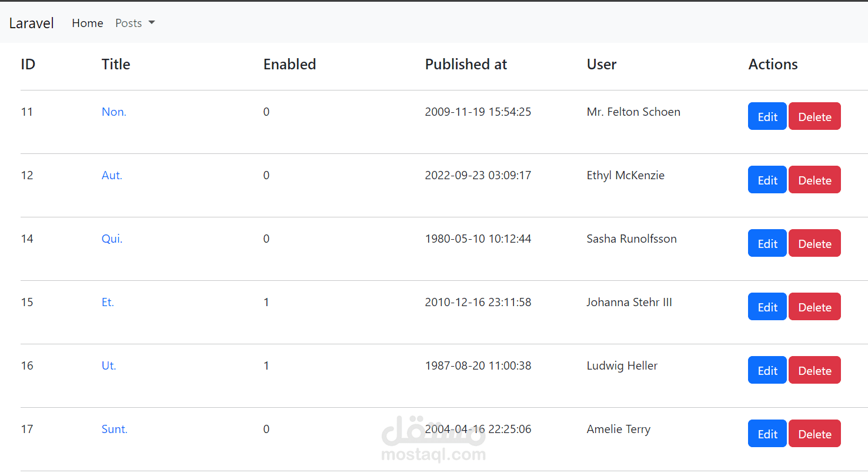
Task: Click ID cell 12
Action: click(27, 175)
